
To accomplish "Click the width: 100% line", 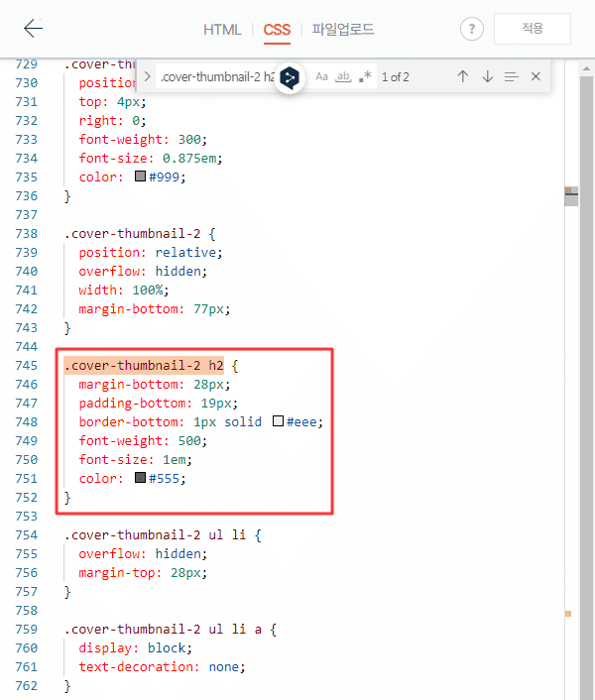I will click(x=124, y=291).
